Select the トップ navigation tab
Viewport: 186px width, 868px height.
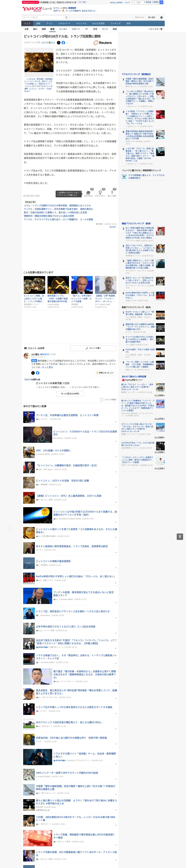click(x=27, y=24)
